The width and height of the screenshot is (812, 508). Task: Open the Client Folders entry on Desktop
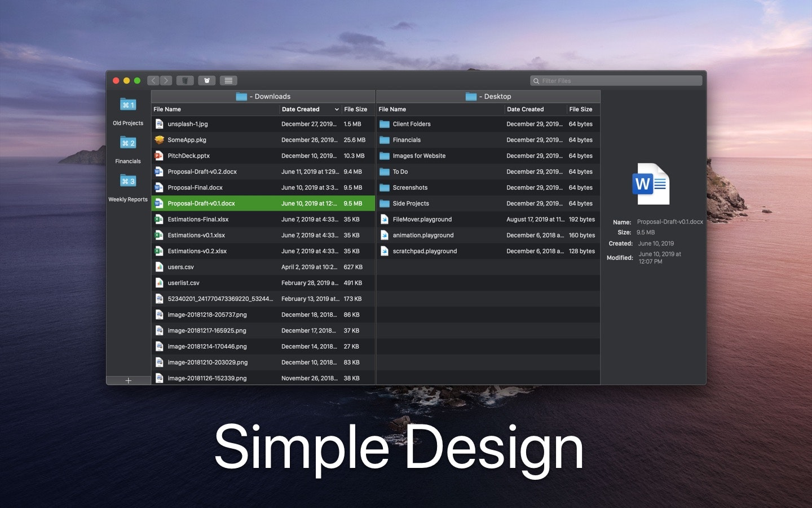coord(412,124)
